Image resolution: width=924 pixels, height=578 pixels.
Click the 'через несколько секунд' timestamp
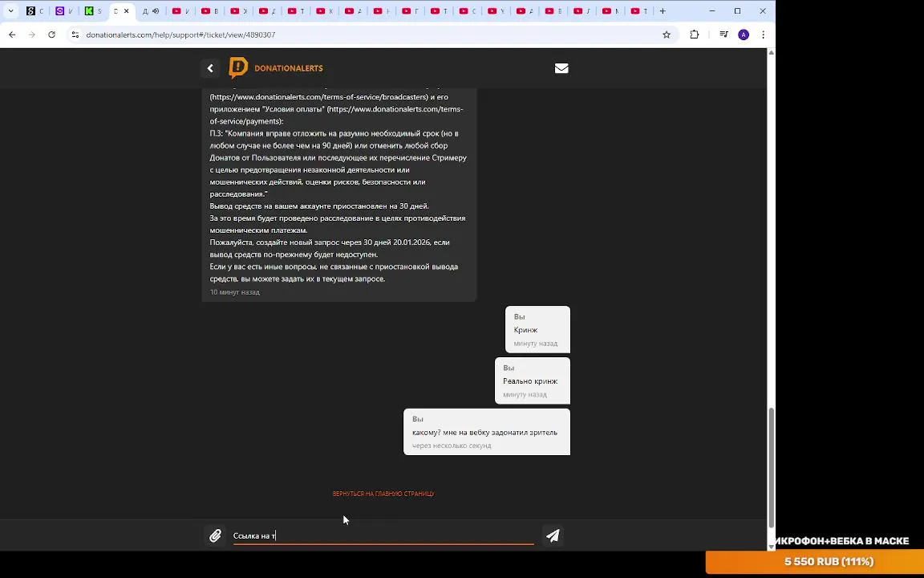pyautogui.click(x=452, y=446)
